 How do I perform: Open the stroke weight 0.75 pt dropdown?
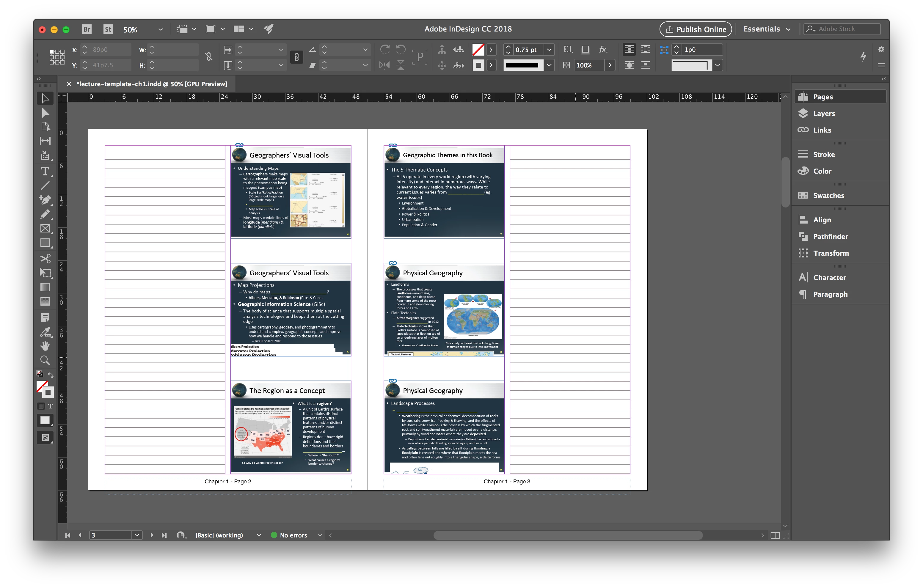click(x=549, y=50)
